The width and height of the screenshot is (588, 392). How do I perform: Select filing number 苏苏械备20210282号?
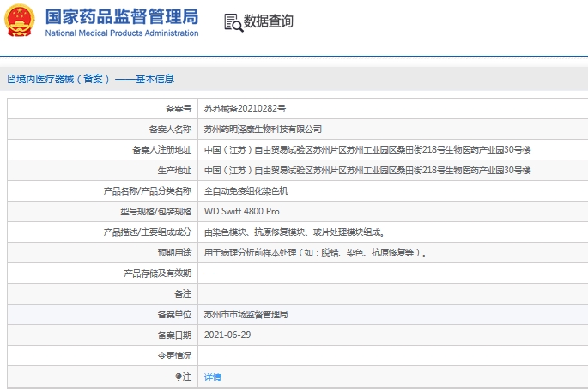pyautogui.click(x=245, y=109)
